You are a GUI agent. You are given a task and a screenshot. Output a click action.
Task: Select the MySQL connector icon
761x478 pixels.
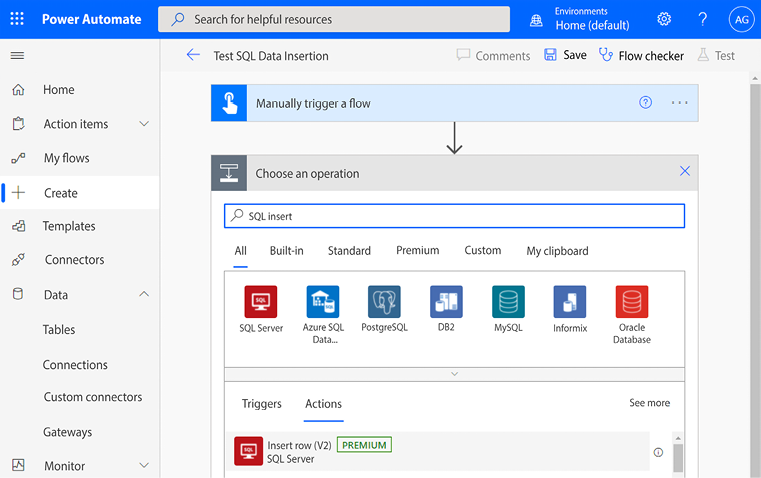[508, 301]
